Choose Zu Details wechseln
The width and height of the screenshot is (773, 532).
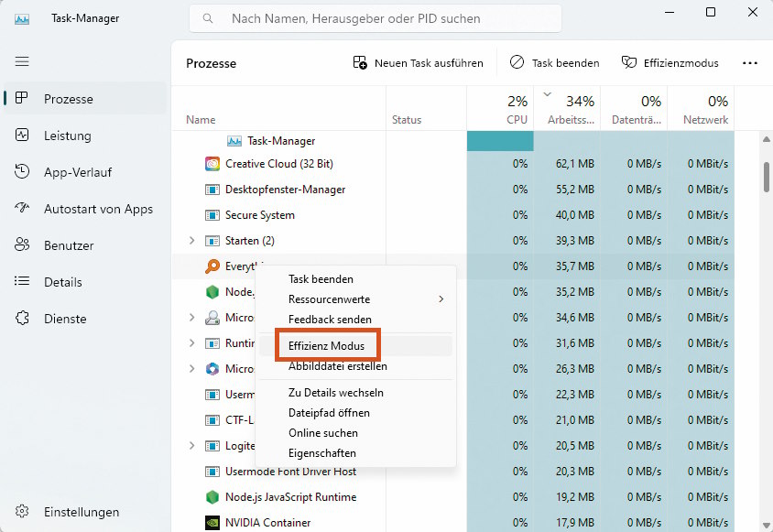355,393
